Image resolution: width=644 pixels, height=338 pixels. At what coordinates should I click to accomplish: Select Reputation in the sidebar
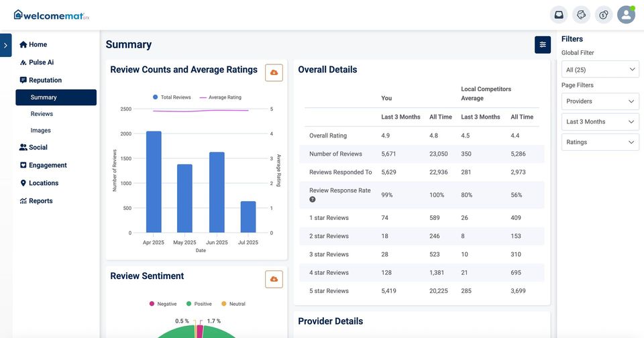click(x=45, y=80)
